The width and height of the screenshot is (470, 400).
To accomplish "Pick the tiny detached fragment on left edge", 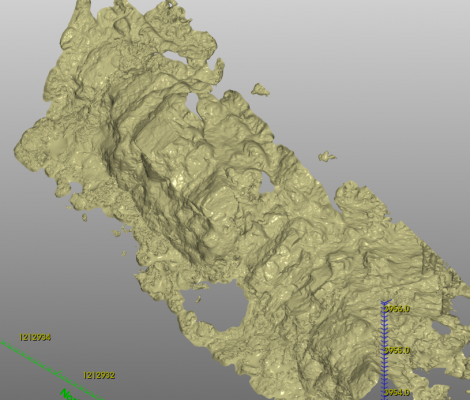I will click(x=85, y=218).
